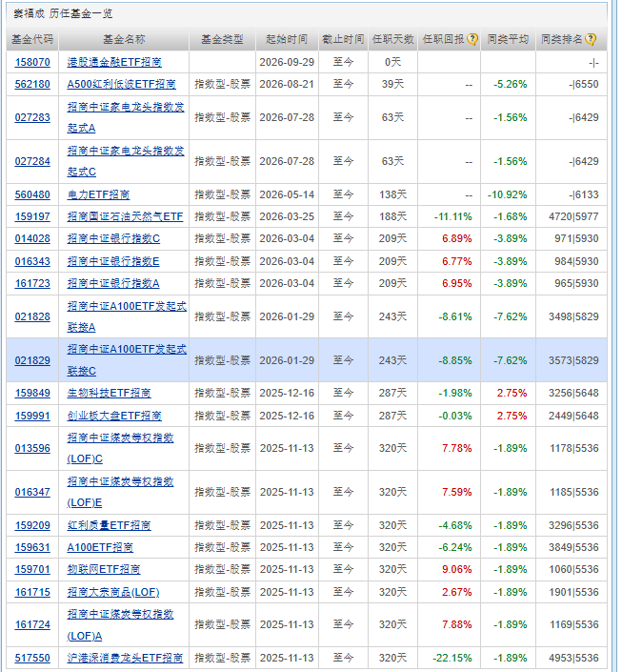The image size is (622, 672).
Task: Click help icon beside 同类排名 header
Action: coord(591,39)
